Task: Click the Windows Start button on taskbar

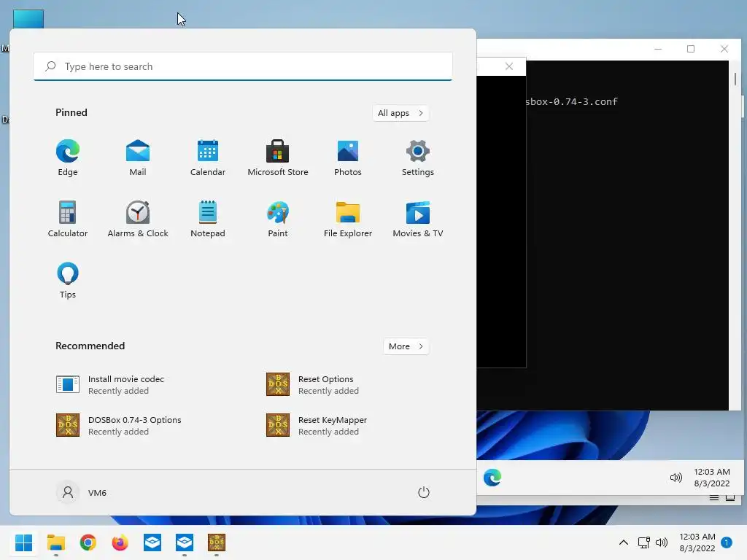Action: pyautogui.click(x=24, y=542)
